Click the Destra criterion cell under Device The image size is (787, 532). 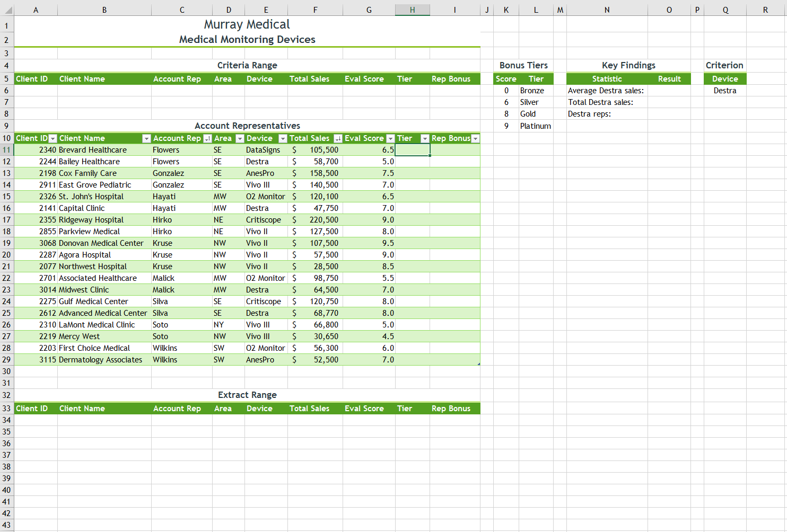[724, 90]
